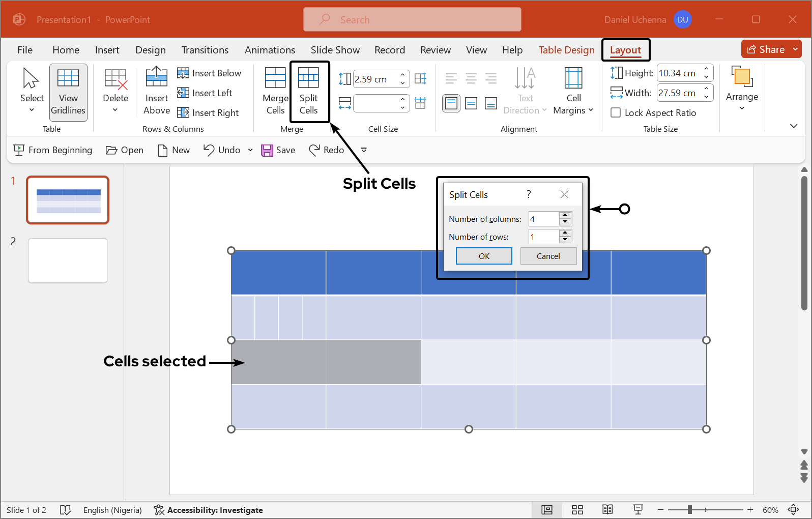The image size is (812, 519).
Task: Enable Lock Aspect Ratio checkbox
Action: pyautogui.click(x=616, y=113)
